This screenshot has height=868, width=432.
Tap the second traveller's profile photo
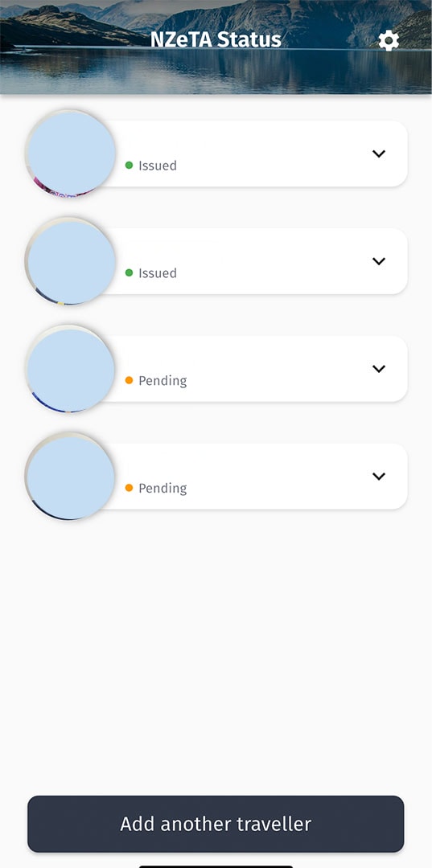(x=70, y=260)
